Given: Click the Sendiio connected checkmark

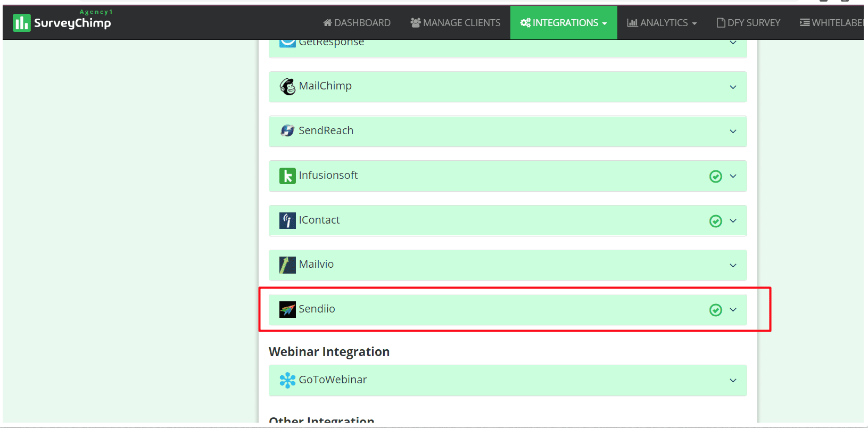Looking at the screenshot, I should pos(715,310).
